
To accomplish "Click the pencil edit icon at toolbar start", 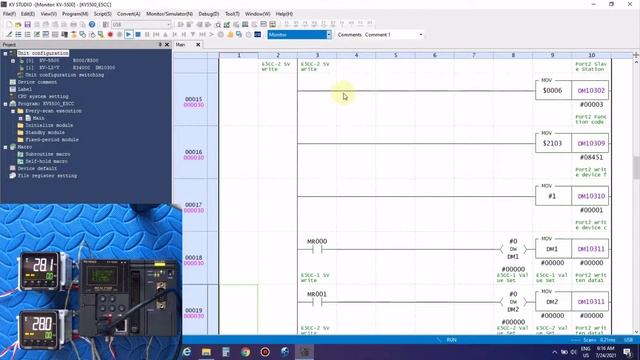I will 9,35.
